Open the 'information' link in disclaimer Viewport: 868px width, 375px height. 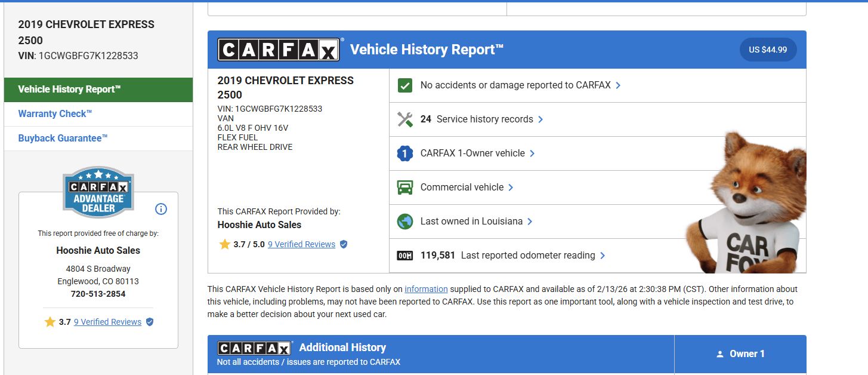coord(426,289)
